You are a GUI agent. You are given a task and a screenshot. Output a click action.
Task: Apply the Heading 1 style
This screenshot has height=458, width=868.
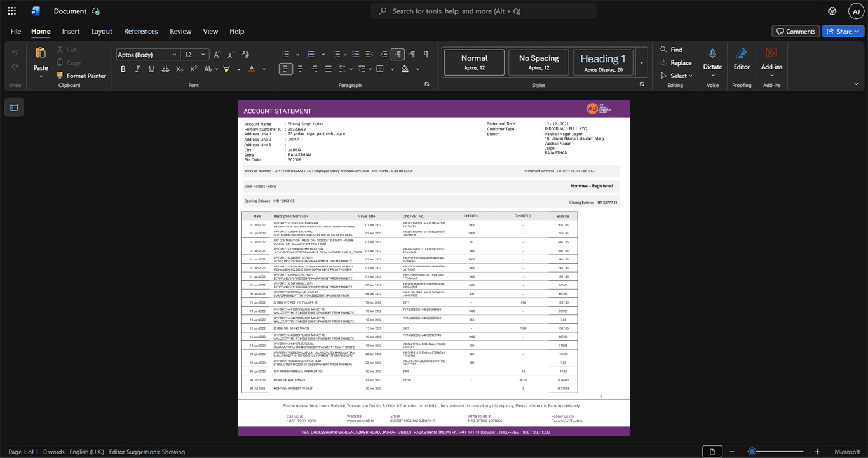[x=603, y=62]
